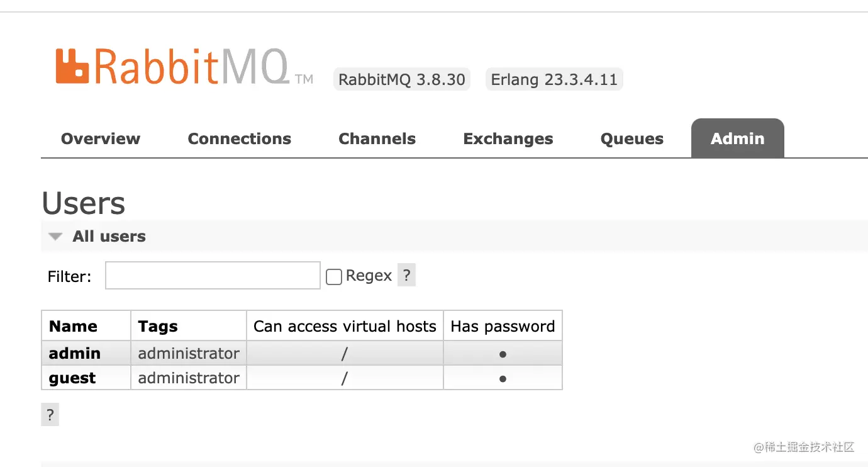Click the Admin tab
This screenshot has width=868, height=467.
(737, 138)
